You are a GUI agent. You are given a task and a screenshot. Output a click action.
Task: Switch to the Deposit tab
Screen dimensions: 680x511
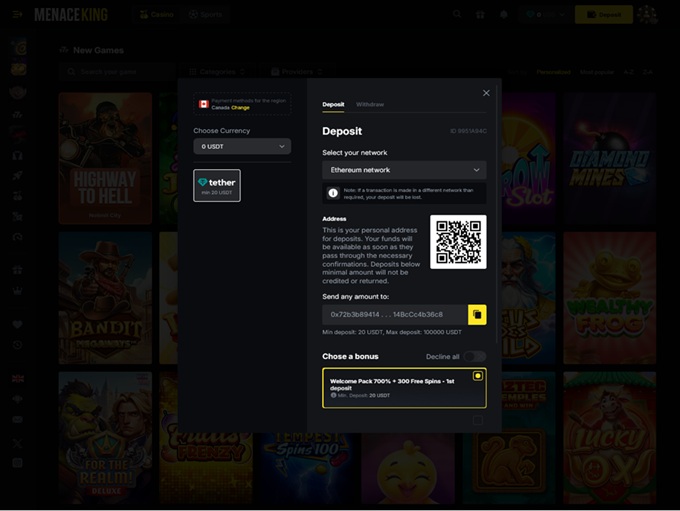(333, 105)
